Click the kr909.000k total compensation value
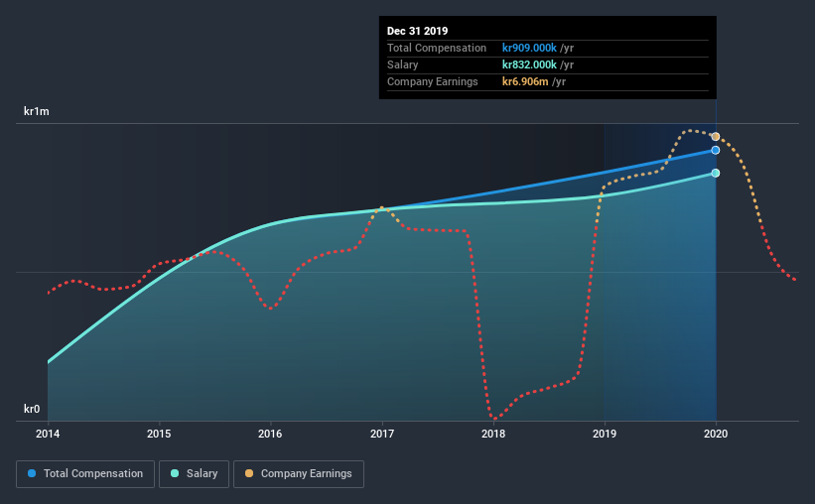 [529, 48]
